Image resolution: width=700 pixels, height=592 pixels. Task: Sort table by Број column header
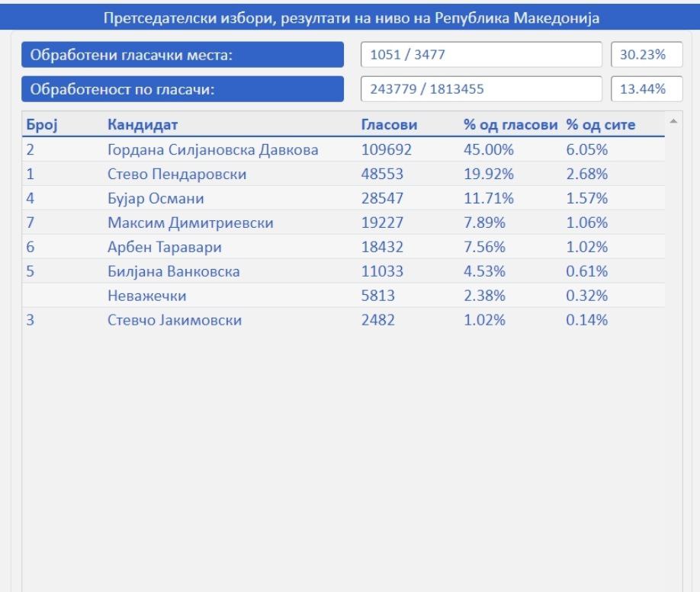click(37, 124)
